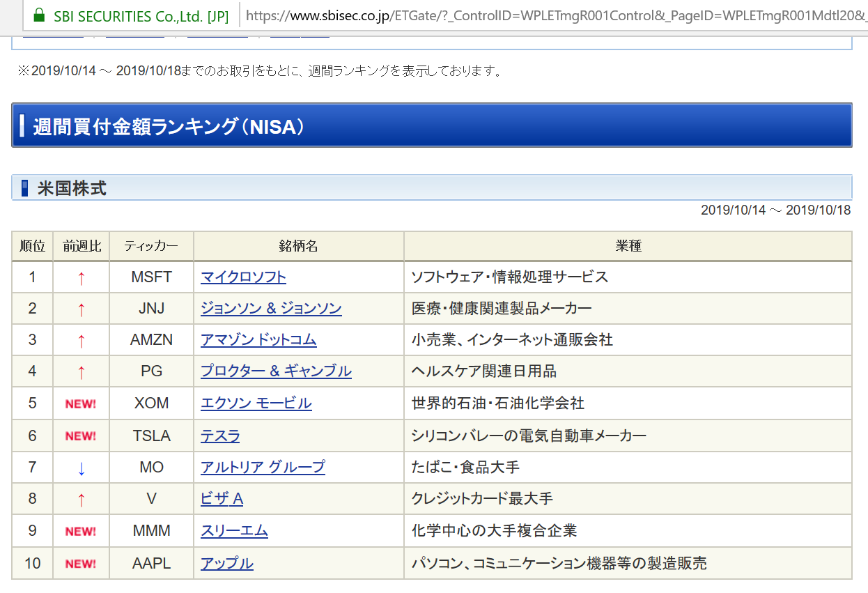Click the up arrow in AMZN row
This screenshot has height=593, width=868.
tap(81, 340)
